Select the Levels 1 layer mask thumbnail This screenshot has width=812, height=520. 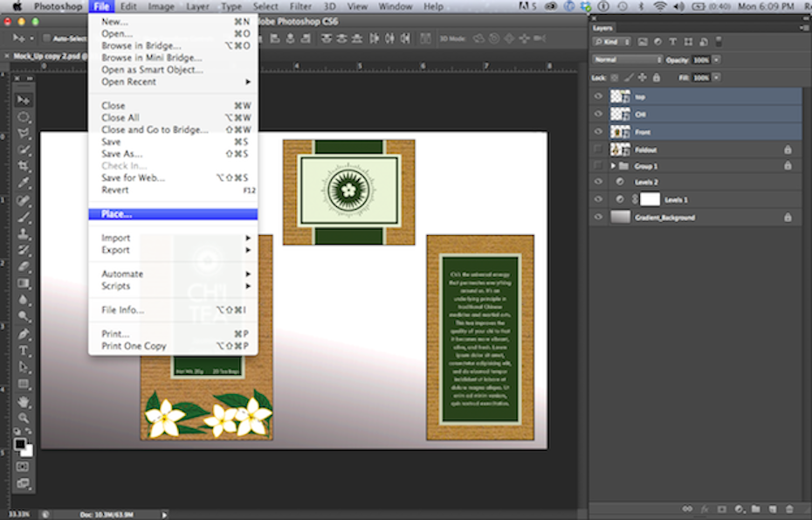(650, 199)
